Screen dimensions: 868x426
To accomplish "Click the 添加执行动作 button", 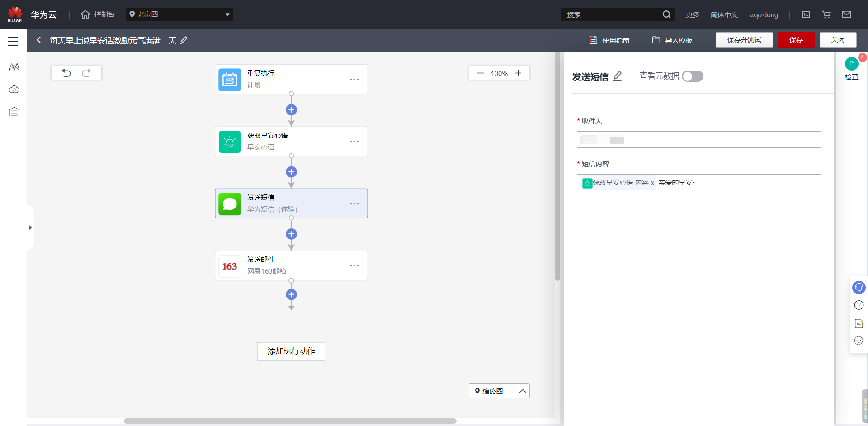I will click(x=291, y=351).
